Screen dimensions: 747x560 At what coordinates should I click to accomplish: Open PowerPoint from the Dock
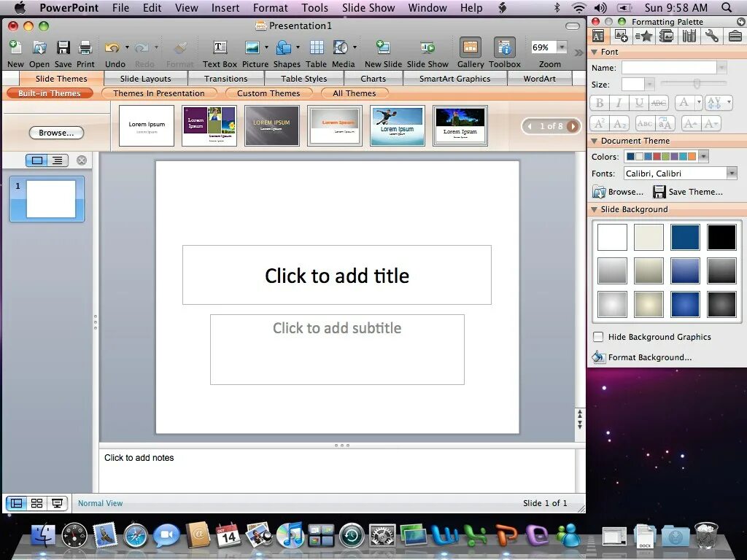pos(506,534)
